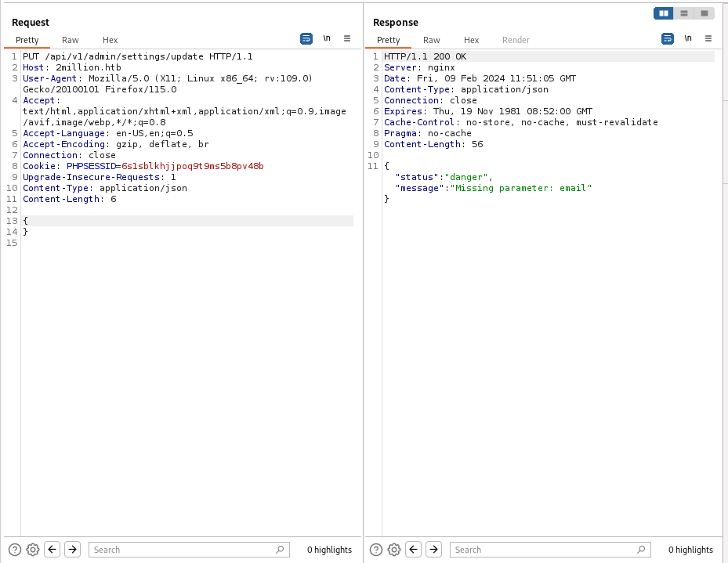The image size is (728, 563).
Task: Toggle the Request pretty-print format button
Action: point(306,38)
